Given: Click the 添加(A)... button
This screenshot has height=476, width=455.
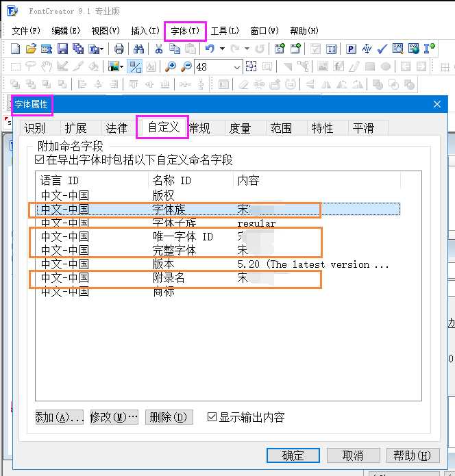Looking at the screenshot, I should (59, 417).
